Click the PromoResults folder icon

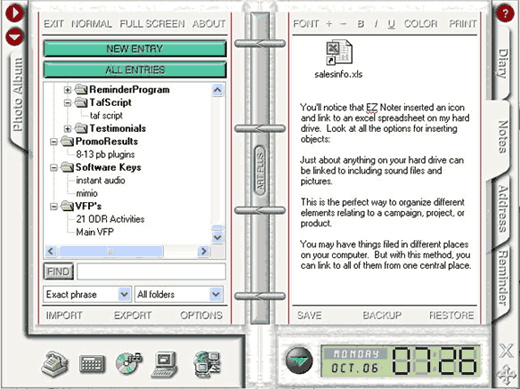(67, 141)
